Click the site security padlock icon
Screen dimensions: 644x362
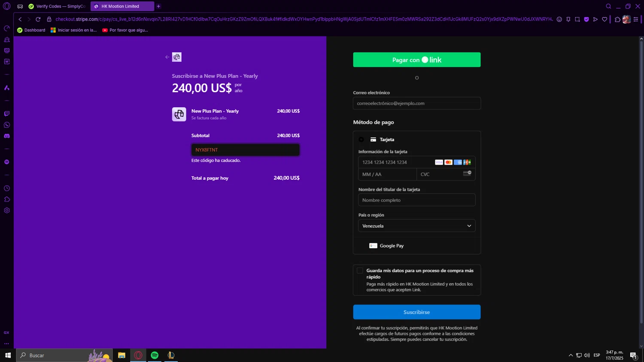[x=49, y=19]
